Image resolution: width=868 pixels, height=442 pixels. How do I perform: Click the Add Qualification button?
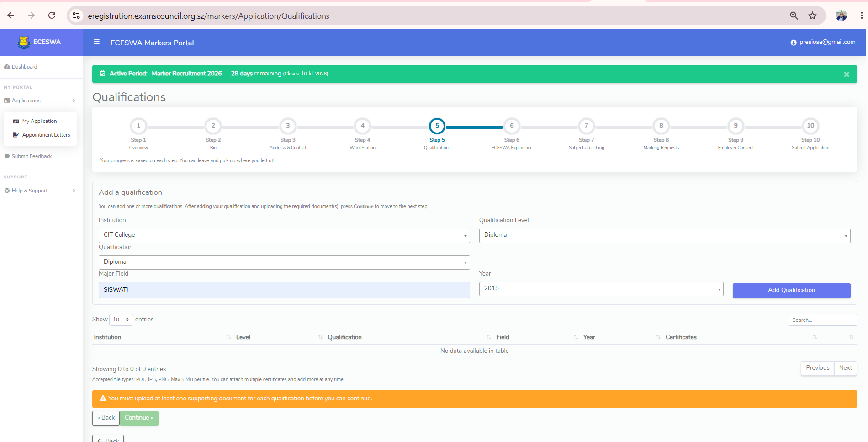coord(792,290)
